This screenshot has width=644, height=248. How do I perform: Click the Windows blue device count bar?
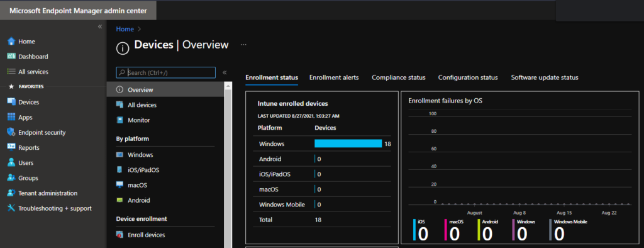tap(348, 144)
